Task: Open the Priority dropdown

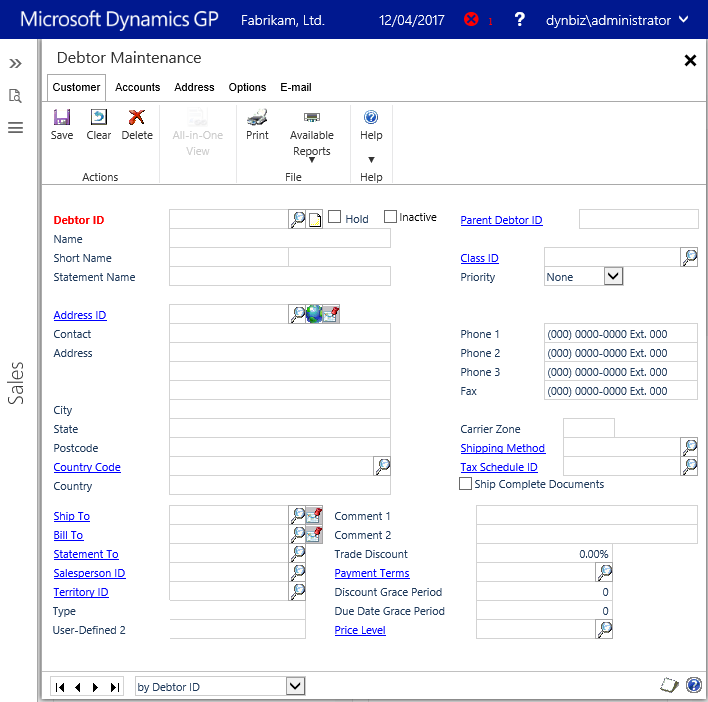Action: tap(614, 277)
